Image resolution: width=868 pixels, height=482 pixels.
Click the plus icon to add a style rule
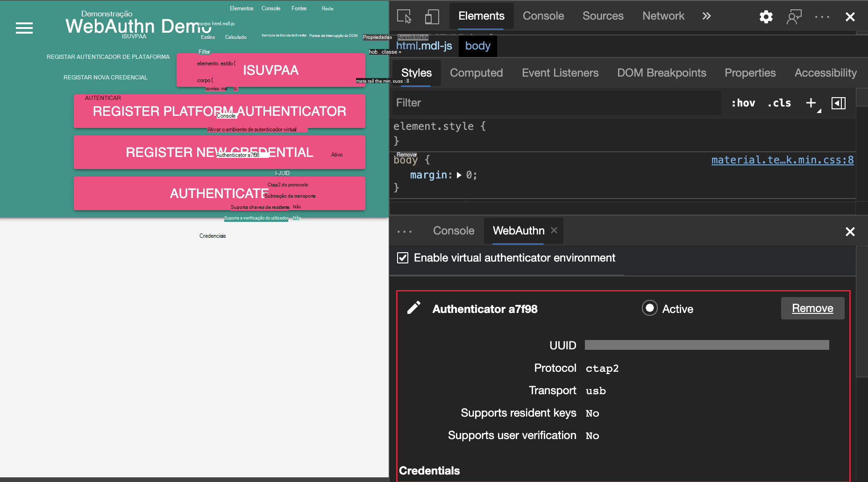click(x=811, y=103)
